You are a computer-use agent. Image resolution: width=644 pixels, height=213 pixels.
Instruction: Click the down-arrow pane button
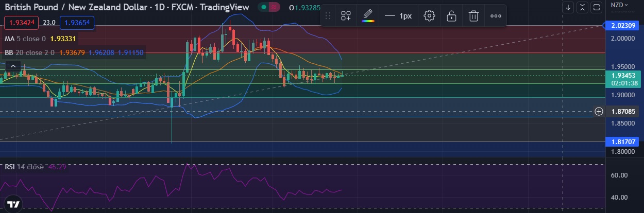(568, 7)
